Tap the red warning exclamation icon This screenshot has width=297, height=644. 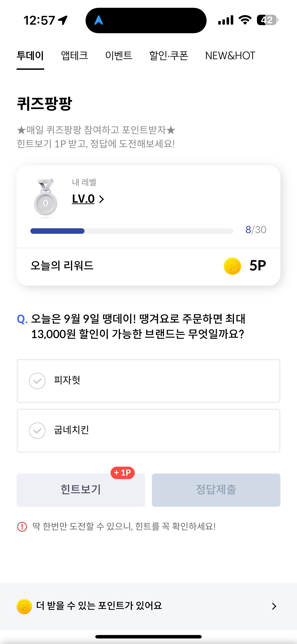(x=22, y=527)
